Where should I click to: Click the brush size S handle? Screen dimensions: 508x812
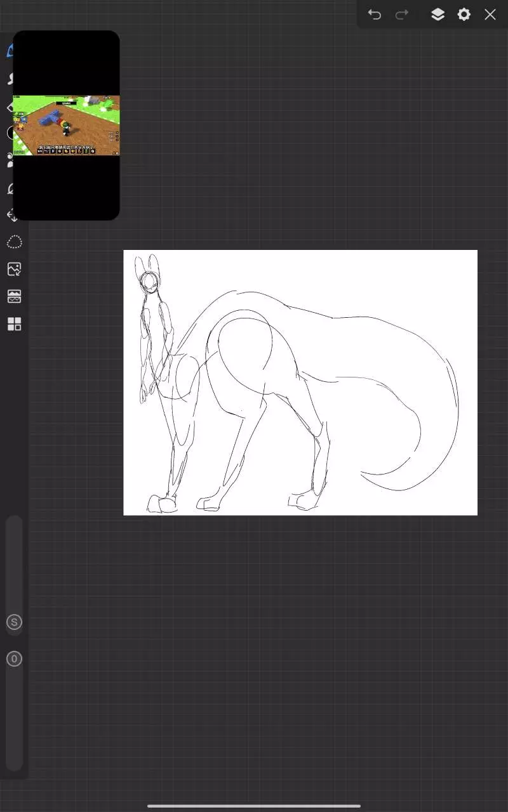pyautogui.click(x=14, y=622)
